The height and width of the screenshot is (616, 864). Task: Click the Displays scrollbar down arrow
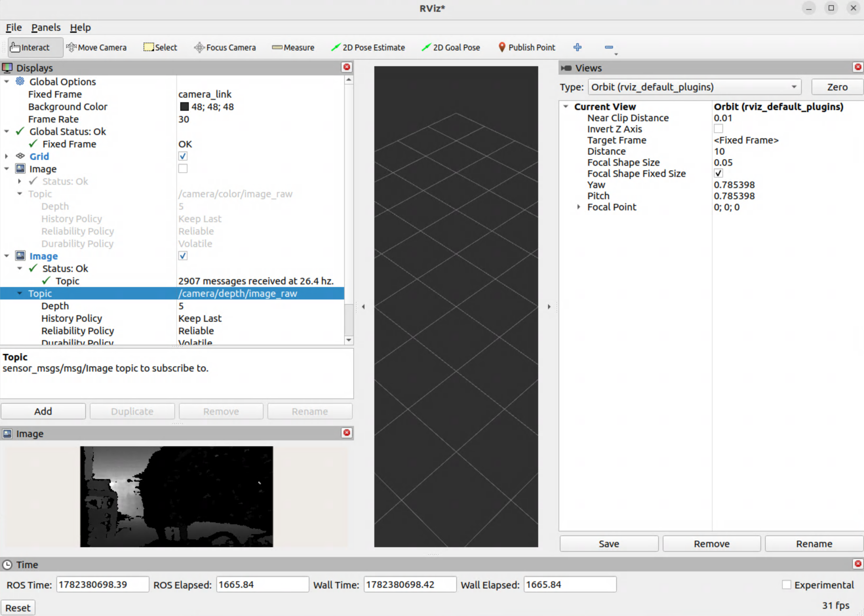click(348, 340)
